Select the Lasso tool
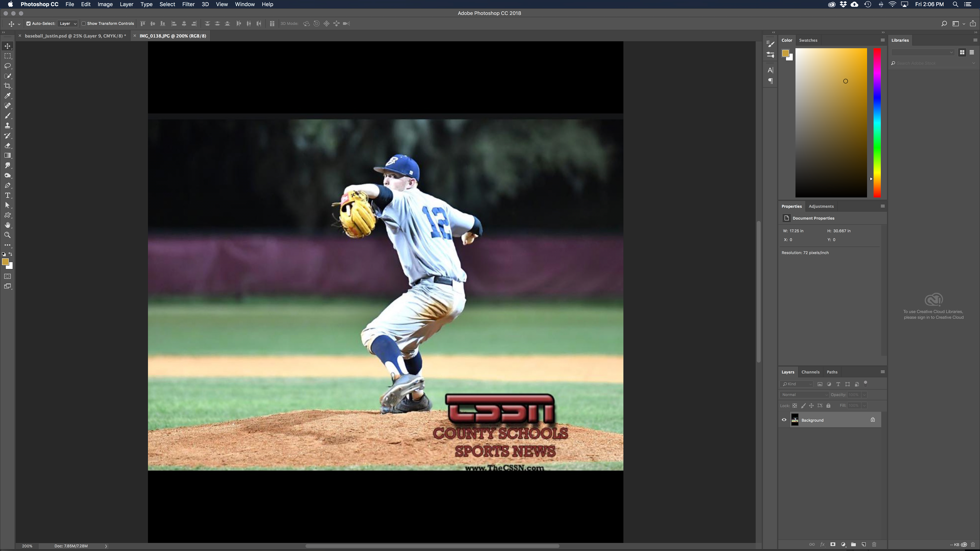Image resolution: width=980 pixels, height=551 pixels. click(7, 66)
